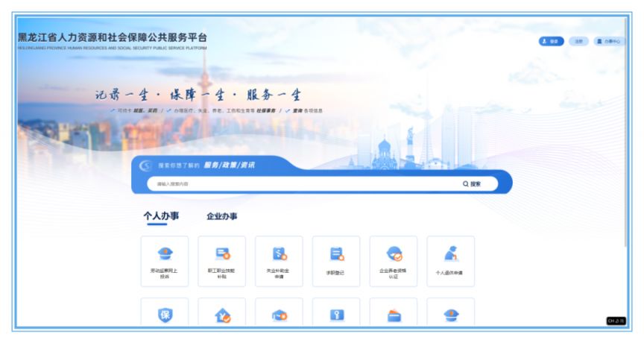
Task: Switch to 个人办事 tab
Action: point(161,216)
